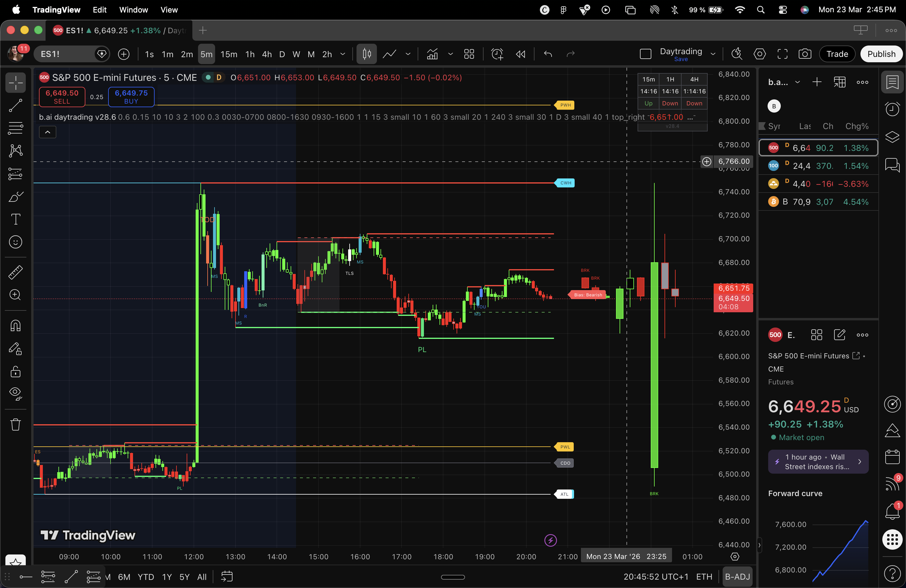Select the trend line drawing tool
Screen dimensions: 906x588
click(x=16, y=105)
